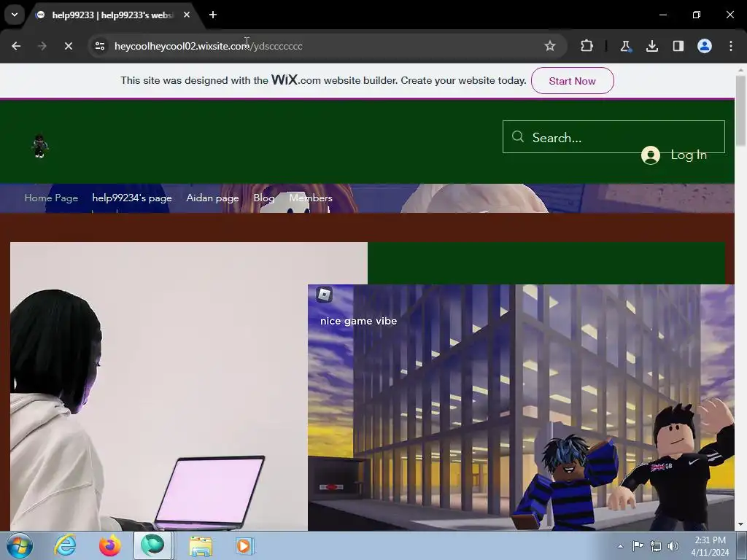The height and width of the screenshot is (560, 747).
Task: Click the Log In user avatar icon
Action: (x=650, y=155)
